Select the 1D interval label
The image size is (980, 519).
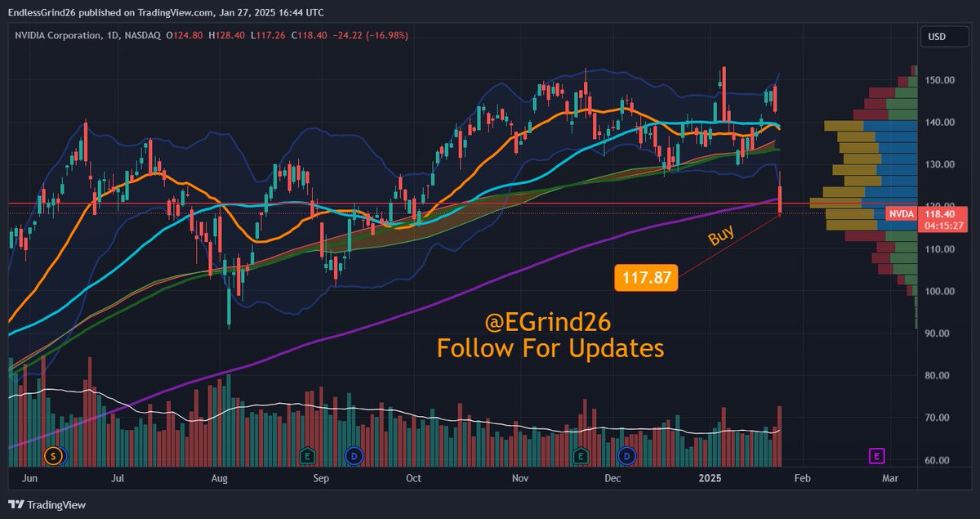click(x=113, y=36)
